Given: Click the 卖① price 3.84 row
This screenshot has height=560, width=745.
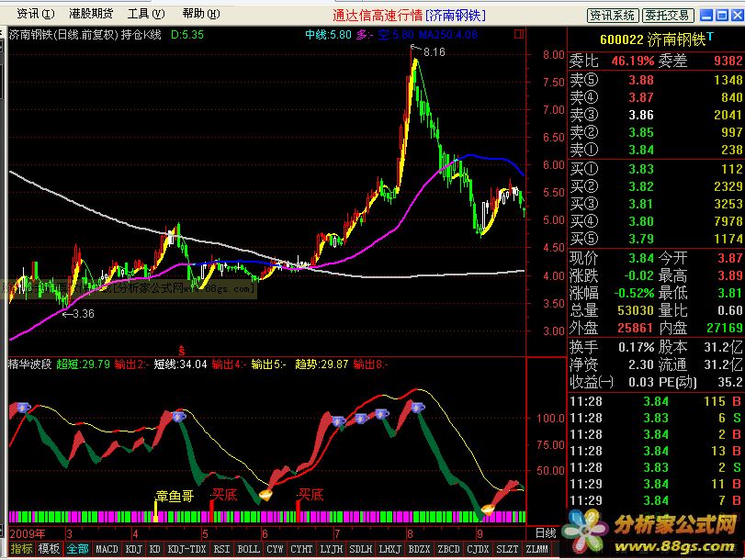Looking at the screenshot, I should tap(656, 150).
